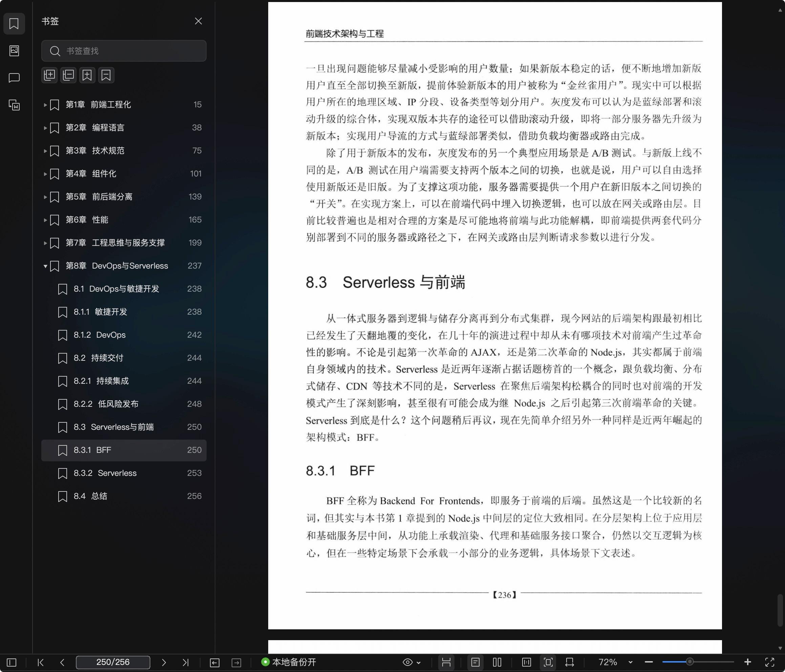Jump to 8.1.1 敏捷开发 bookmark
Image resolution: width=785 pixels, height=672 pixels.
[x=124, y=312]
